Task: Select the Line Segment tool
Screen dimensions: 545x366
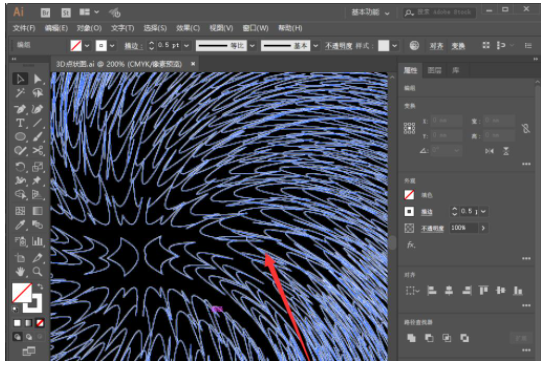Action: point(38,123)
